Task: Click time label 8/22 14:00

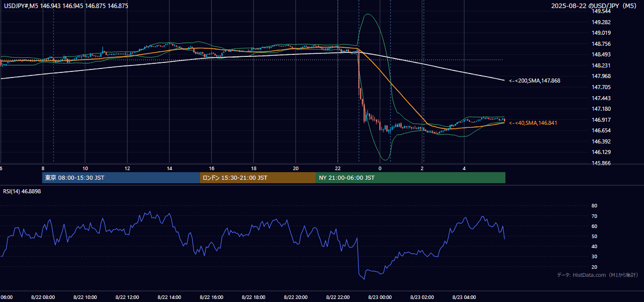Action: [169, 297]
